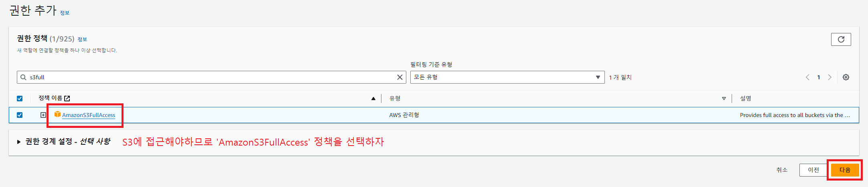Sort by 유형 column arrow
Screen dimensions: 868x187
coord(724,99)
